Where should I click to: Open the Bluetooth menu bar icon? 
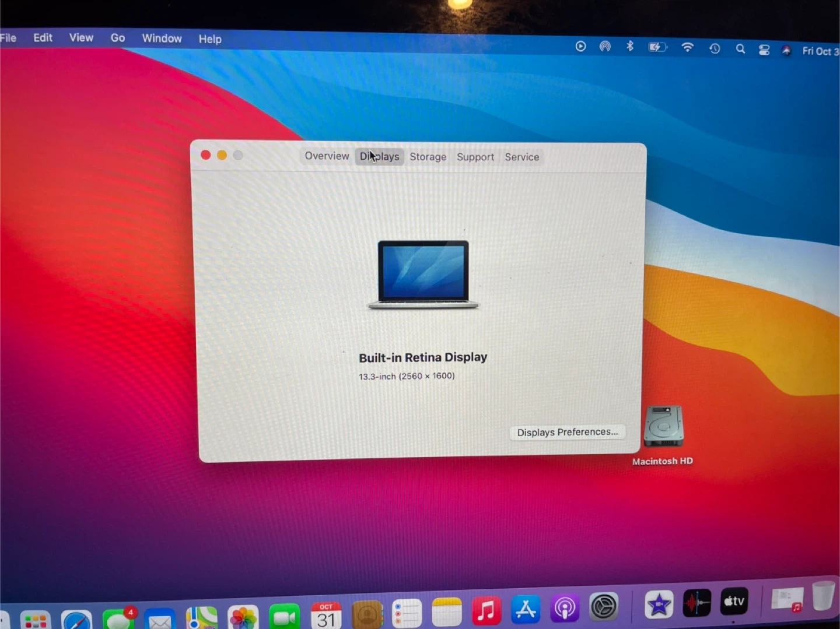(630, 47)
